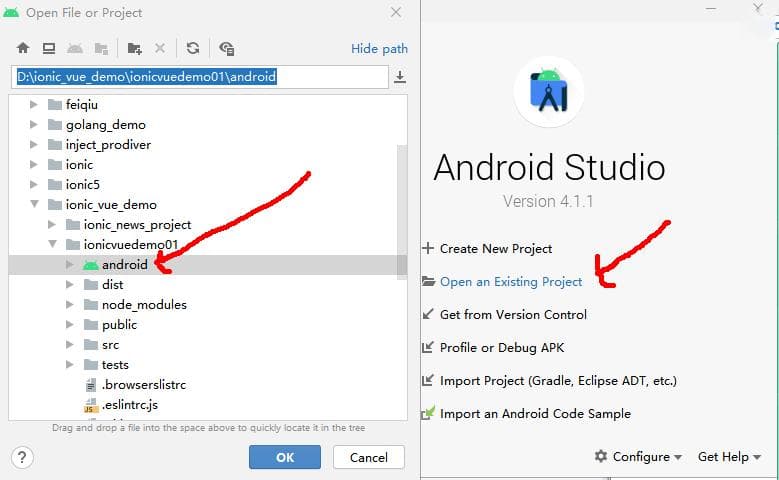Click the green Android icon on android folder
The image size is (779, 480).
(x=90, y=265)
